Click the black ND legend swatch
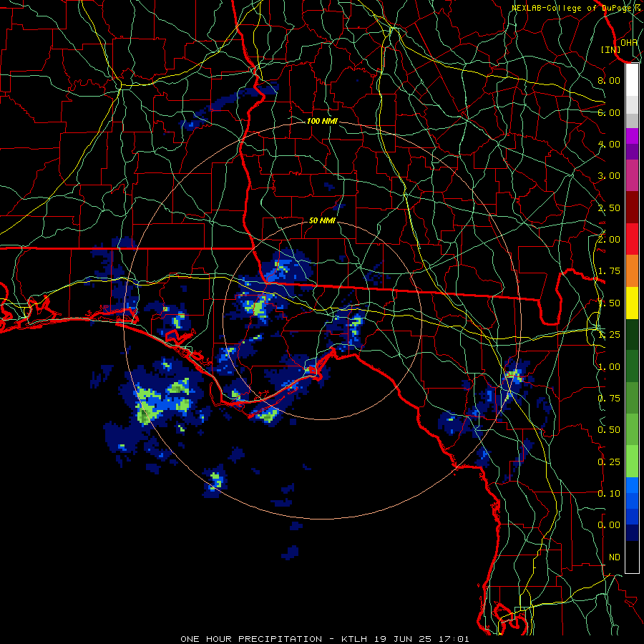 coord(632,557)
